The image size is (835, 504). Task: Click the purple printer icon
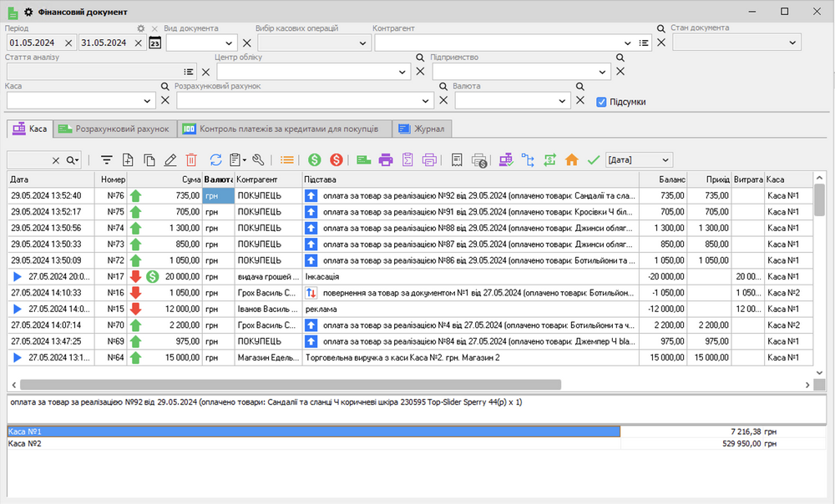[386, 159]
